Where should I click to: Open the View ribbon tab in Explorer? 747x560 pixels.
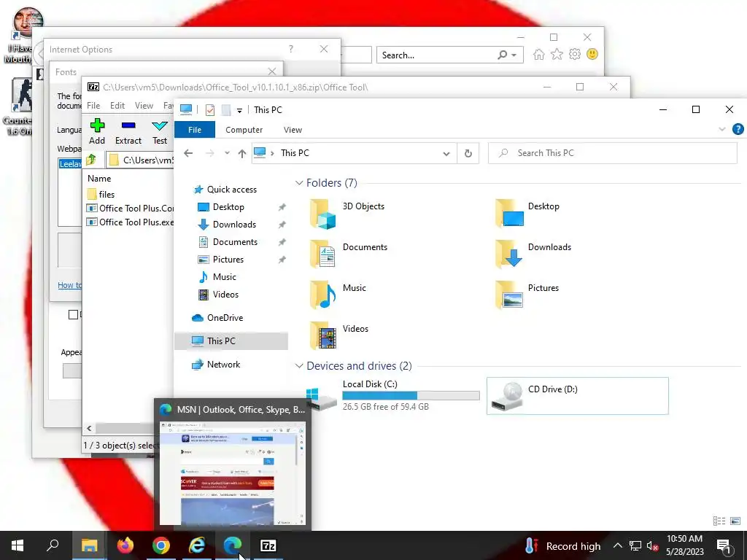pos(293,130)
